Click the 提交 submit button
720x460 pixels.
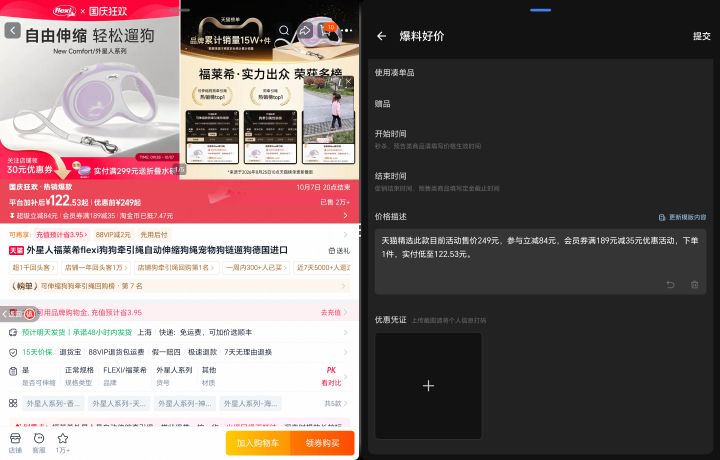[701, 36]
